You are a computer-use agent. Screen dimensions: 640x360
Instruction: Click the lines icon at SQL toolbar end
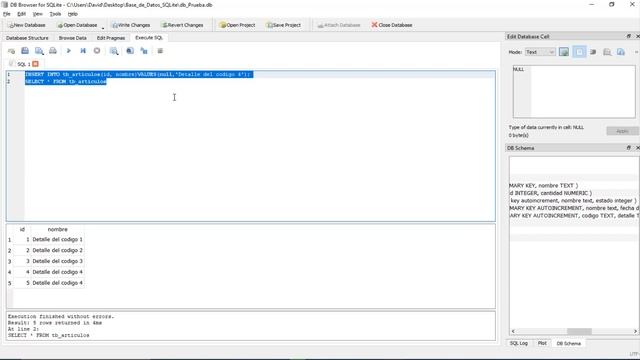coord(160,51)
